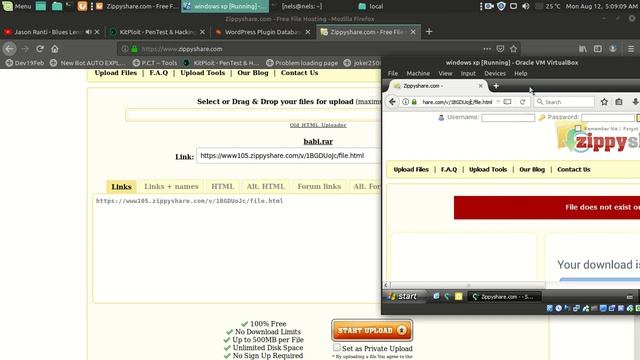The width and height of the screenshot is (640, 360).
Task: Open VirtualBox View menu
Action: click(445, 73)
